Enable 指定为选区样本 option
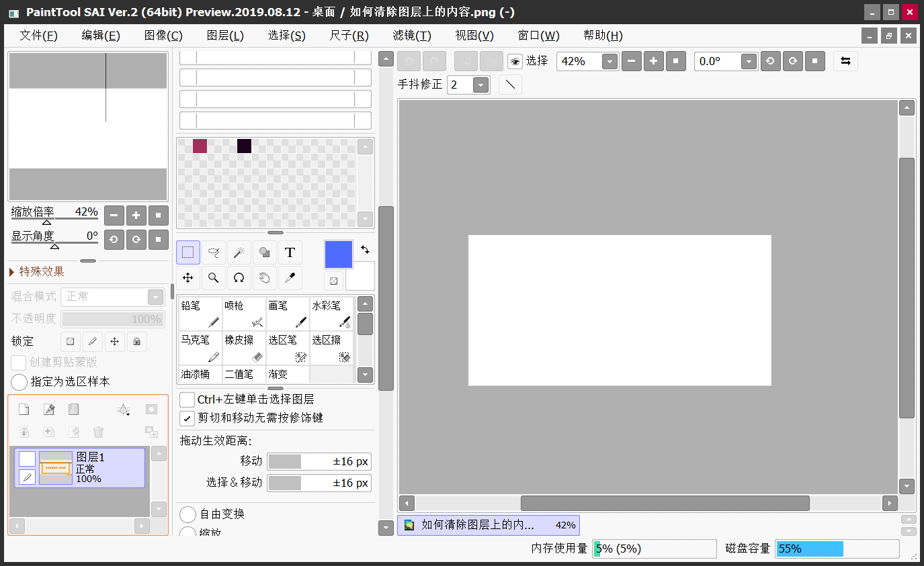Image resolution: width=924 pixels, height=566 pixels. 19,382
